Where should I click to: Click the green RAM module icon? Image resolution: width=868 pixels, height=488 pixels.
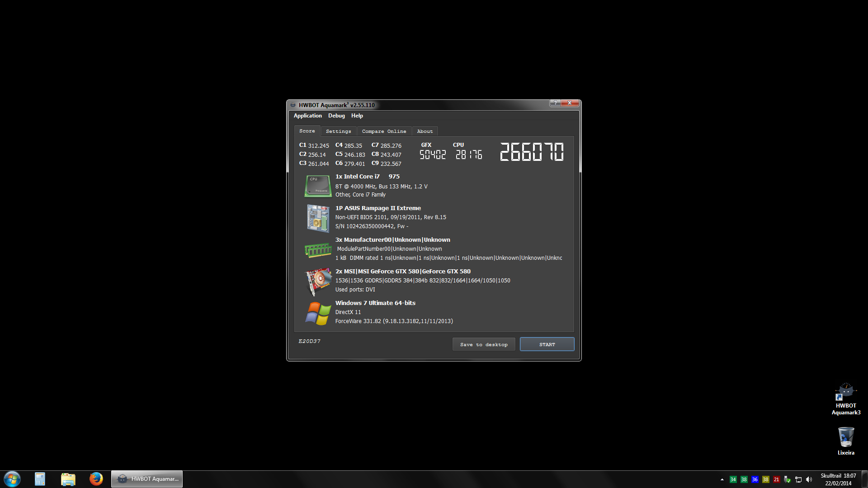pyautogui.click(x=318, y=250)
